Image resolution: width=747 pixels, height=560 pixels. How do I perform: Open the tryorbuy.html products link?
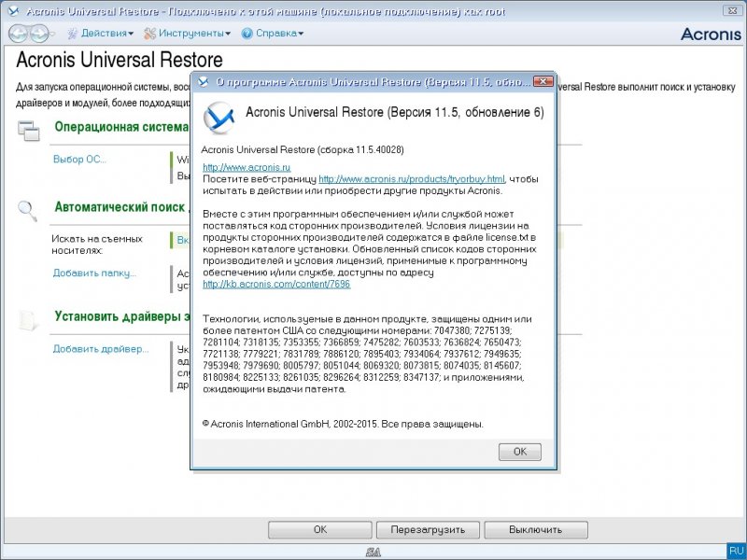pyautogui.click(x=412, y=179)
